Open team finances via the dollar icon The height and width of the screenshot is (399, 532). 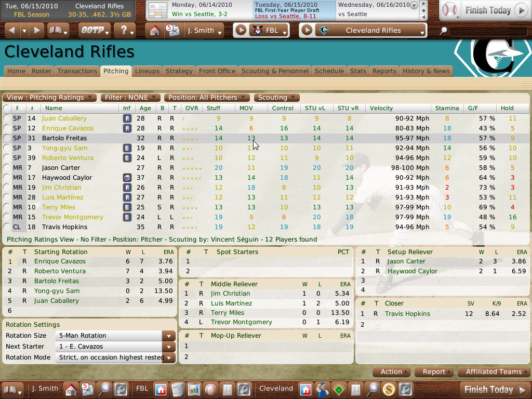[x=388, y=389]
